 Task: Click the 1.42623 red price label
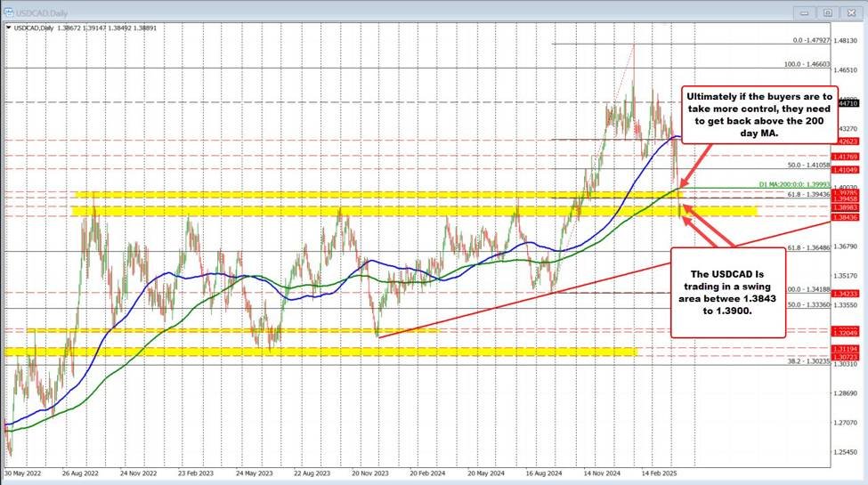point(847,141)
